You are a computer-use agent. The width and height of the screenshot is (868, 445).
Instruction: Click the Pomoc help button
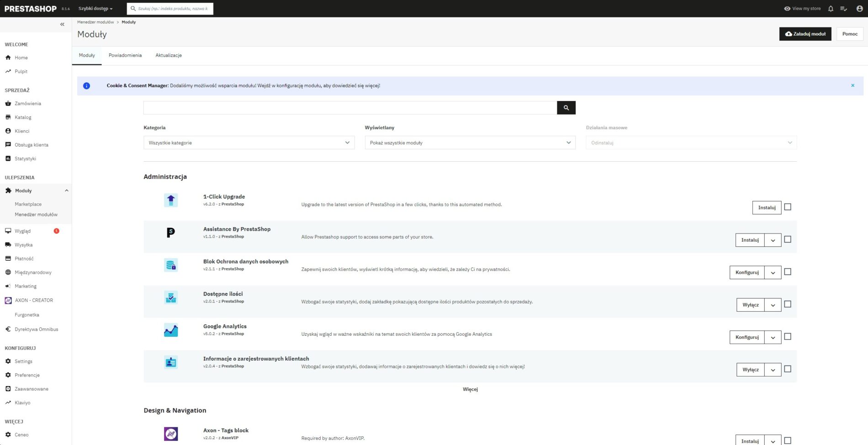click(x=850, y=34)
